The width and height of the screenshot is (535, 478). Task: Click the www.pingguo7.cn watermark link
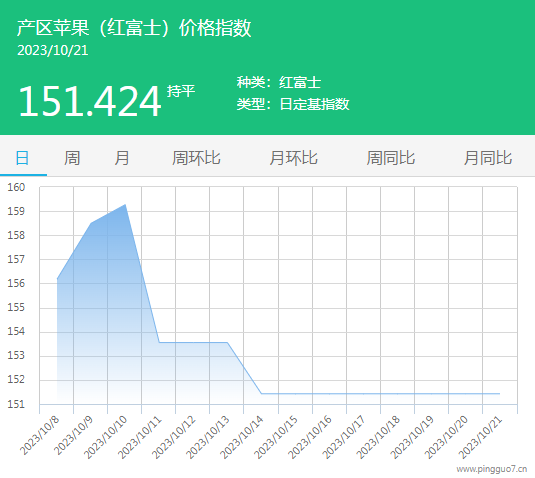pos(492,469)
